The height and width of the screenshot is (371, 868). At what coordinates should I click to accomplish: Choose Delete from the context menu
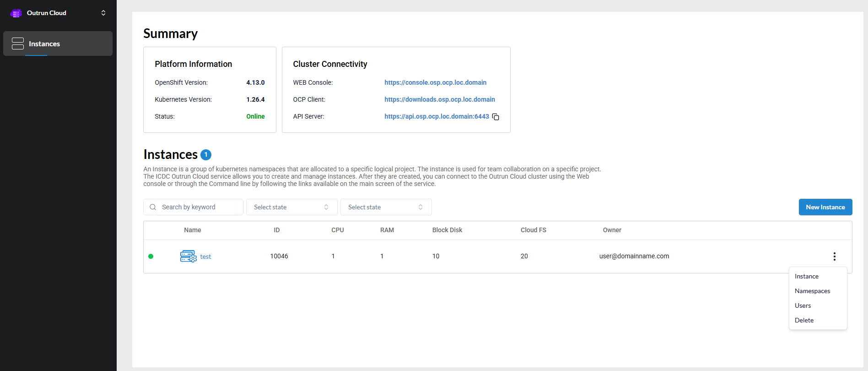tap(804, 320)
